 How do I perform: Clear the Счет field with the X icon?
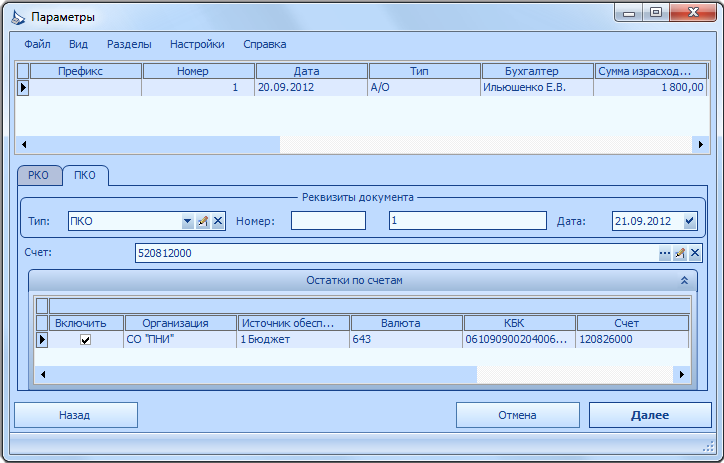point(695,253)
